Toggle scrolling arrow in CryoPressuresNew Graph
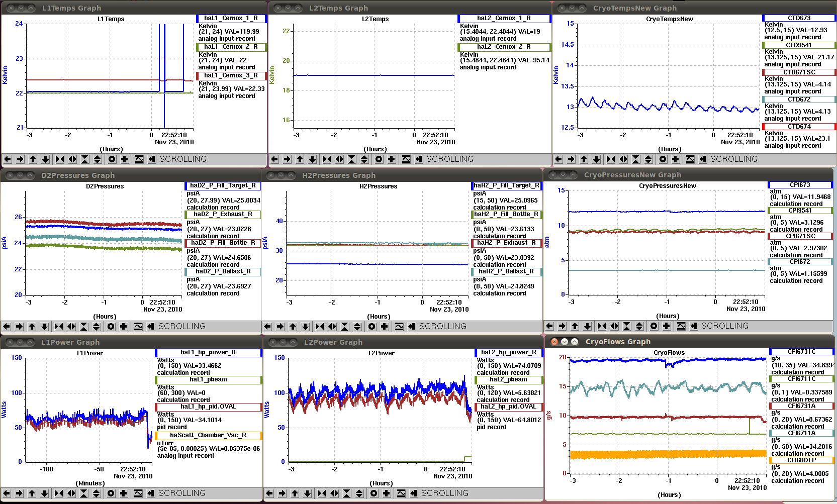Image resolution: width=837 pixels, height=504 pixels. 693,326
